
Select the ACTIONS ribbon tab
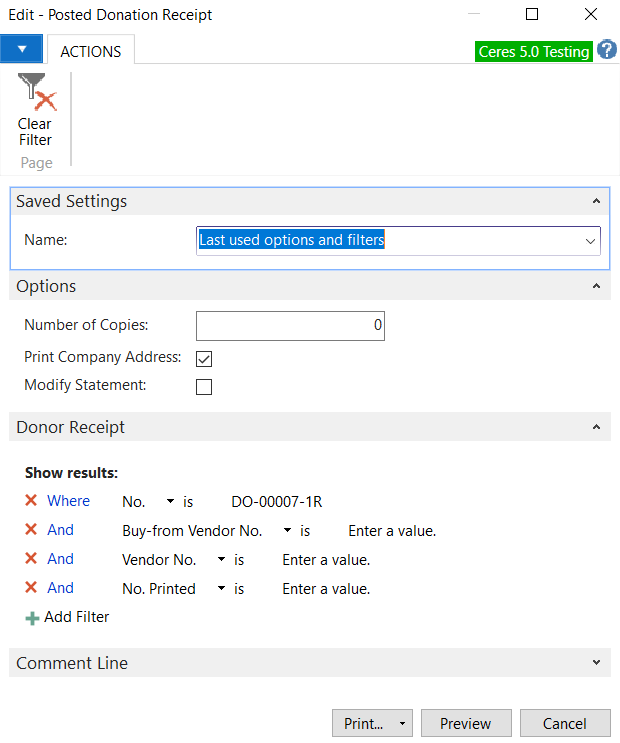coord(91,51)
